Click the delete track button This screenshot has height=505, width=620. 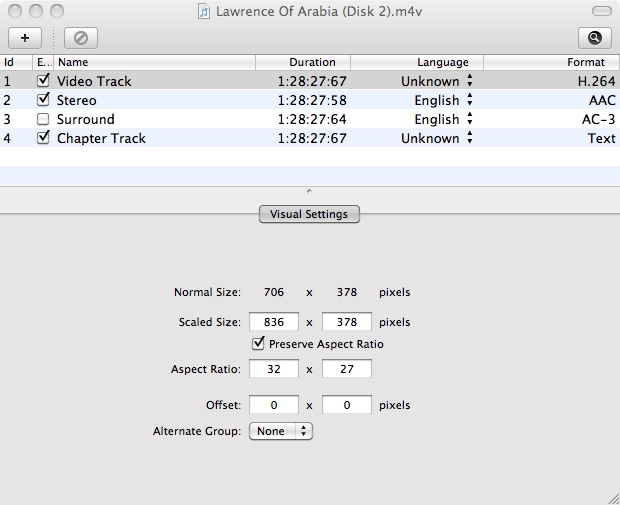81,38
